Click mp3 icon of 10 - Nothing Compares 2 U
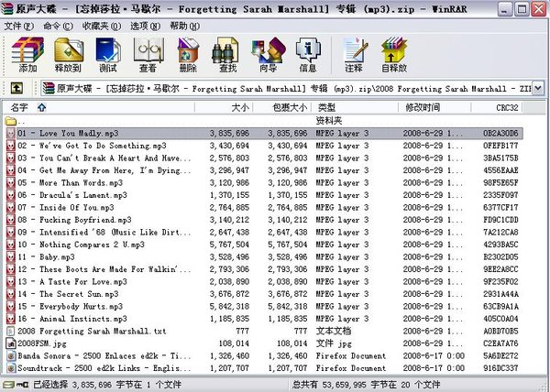 click(11, 245)
